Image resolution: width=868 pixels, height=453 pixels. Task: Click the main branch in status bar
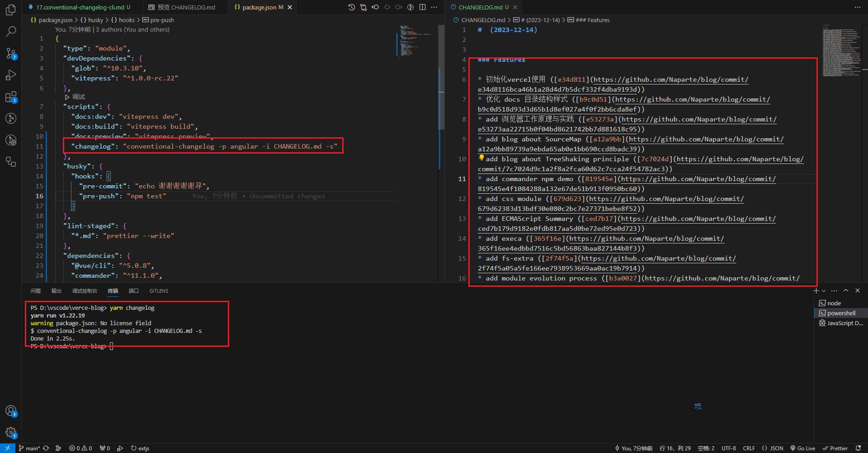pyautogui.click(x=29, y=448)
